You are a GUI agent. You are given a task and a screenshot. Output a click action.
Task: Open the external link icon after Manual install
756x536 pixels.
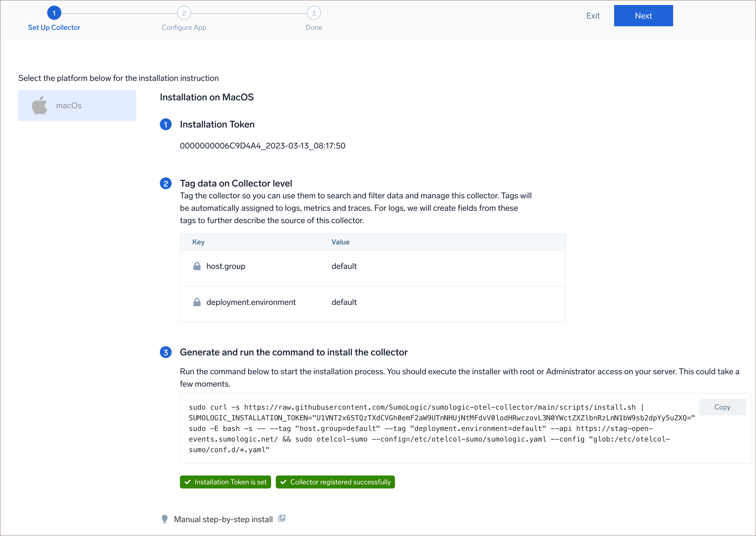[x=282, y=519]
